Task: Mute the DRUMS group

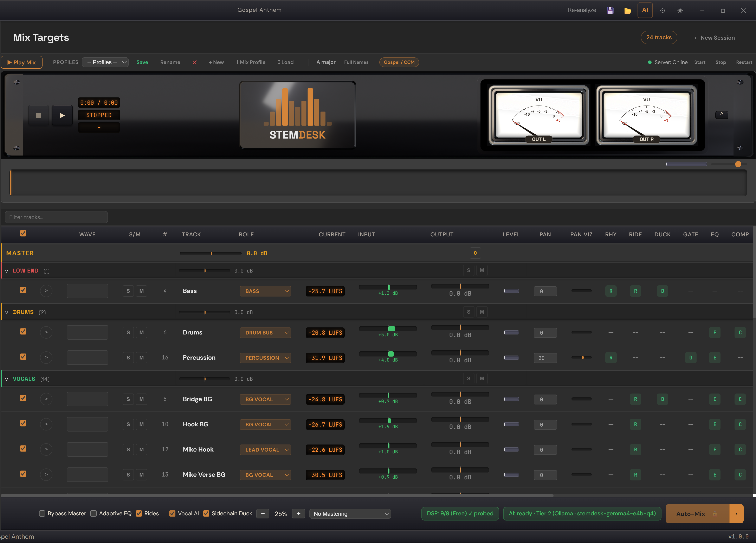Action: click(x=482, y=312)
